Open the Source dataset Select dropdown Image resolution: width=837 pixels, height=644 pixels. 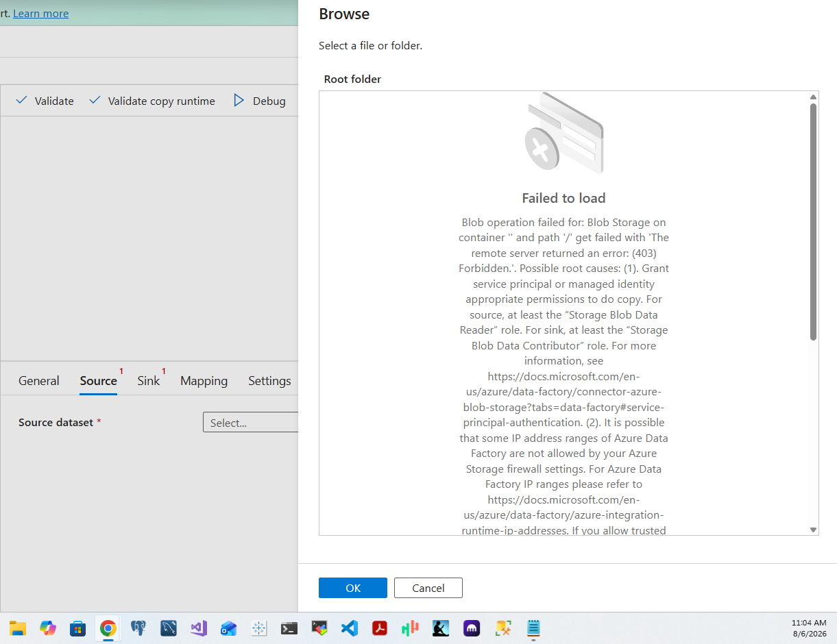click(x=251, y=423)
